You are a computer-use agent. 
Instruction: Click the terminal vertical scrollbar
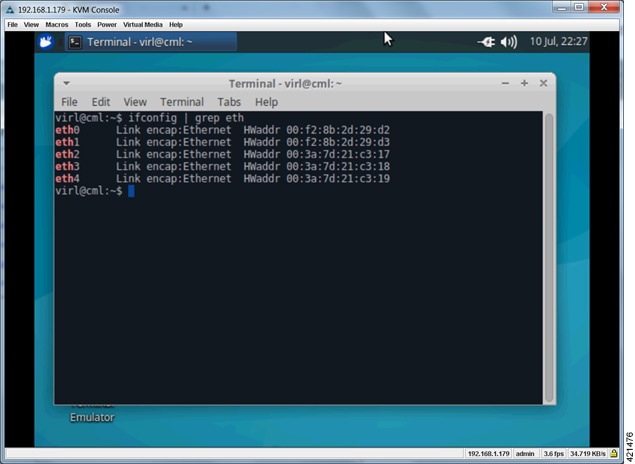(549, 258)
